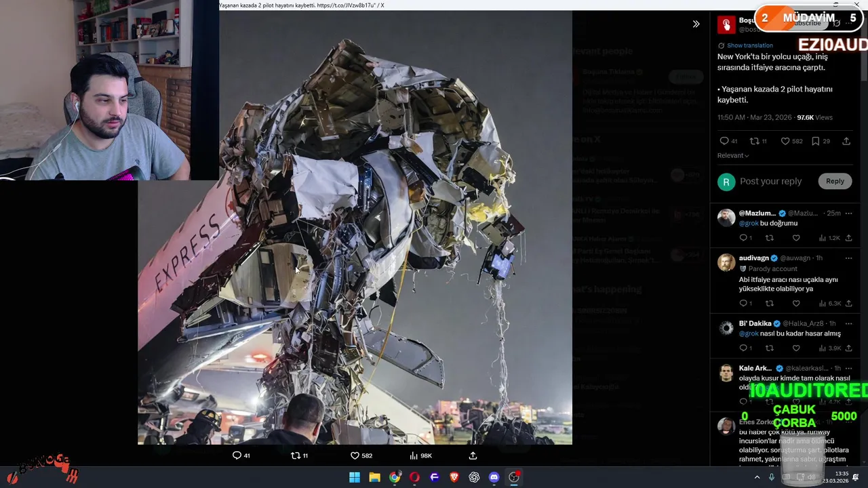Image resolution: width=868 pixels, height=488 pixels.
Task: Share the main tweet from the side panel
Action: pos(846,141)
